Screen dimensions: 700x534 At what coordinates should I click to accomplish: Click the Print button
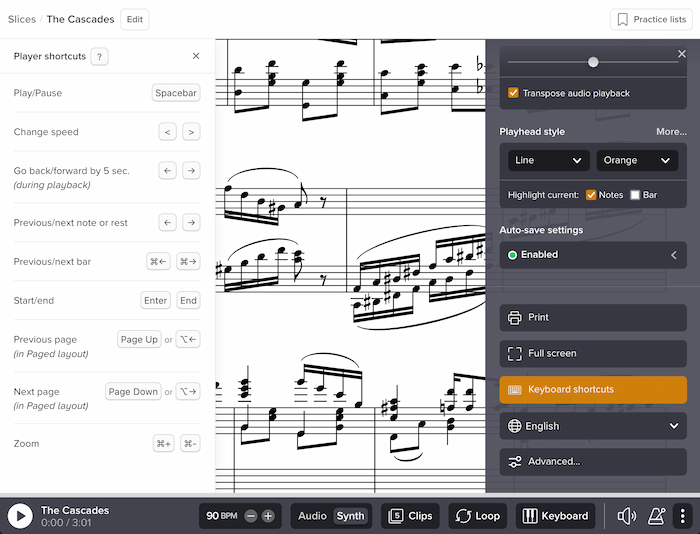point(593,317)
